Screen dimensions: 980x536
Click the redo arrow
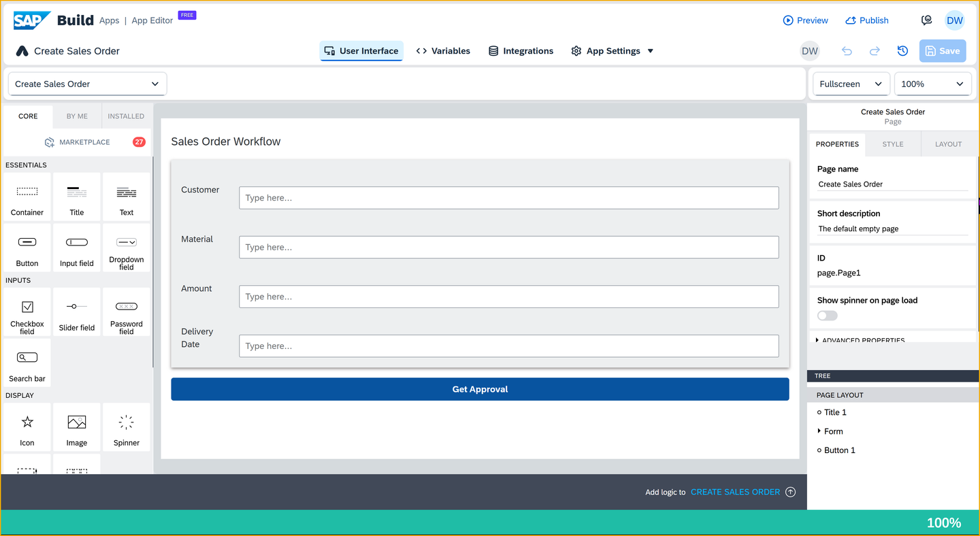[x=875, y=51]
